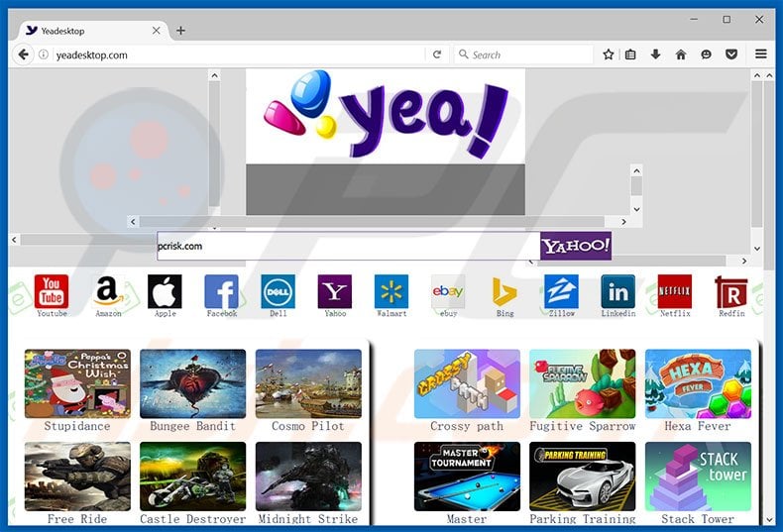Open the hamburger menu icon

click(x=761, y=53)
